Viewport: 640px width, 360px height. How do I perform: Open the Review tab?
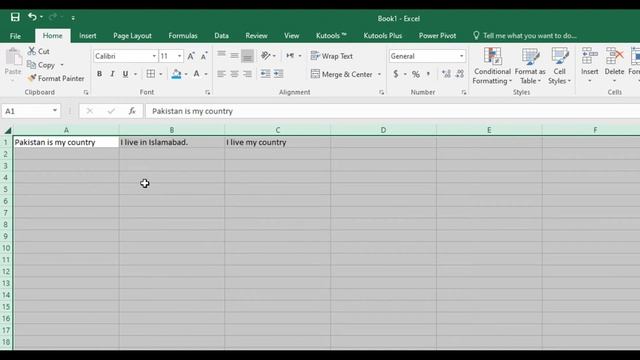pyautogui.click(x=256, y=36)
